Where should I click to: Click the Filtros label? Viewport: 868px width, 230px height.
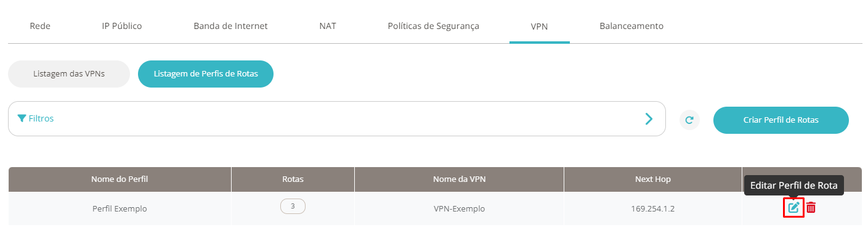[x=41, y=118]
